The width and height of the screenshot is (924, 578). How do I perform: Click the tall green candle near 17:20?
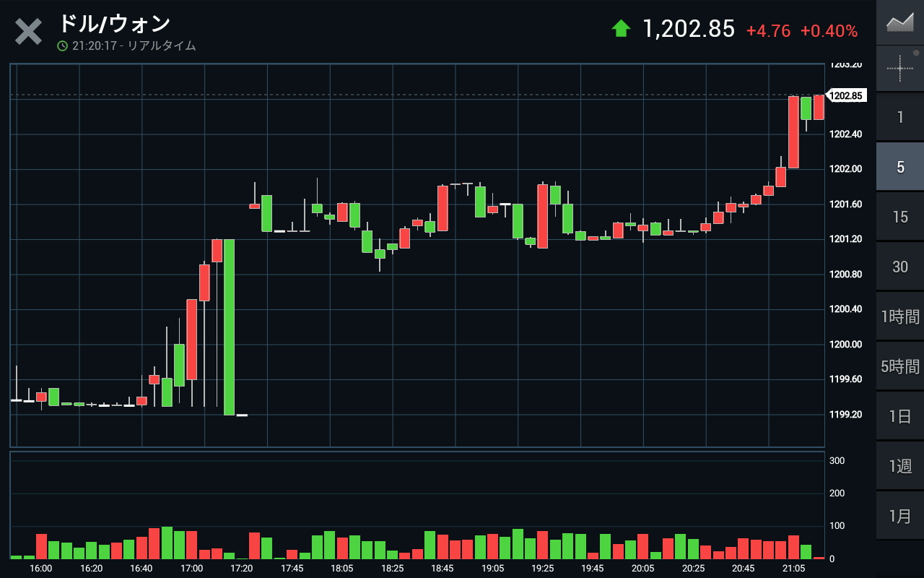[229, 327]
